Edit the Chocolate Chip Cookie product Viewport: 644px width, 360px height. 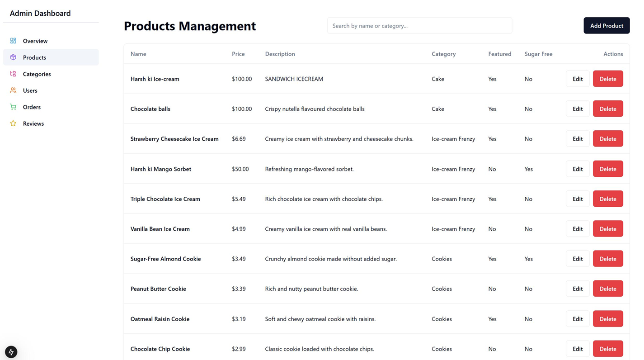[578, 349]
